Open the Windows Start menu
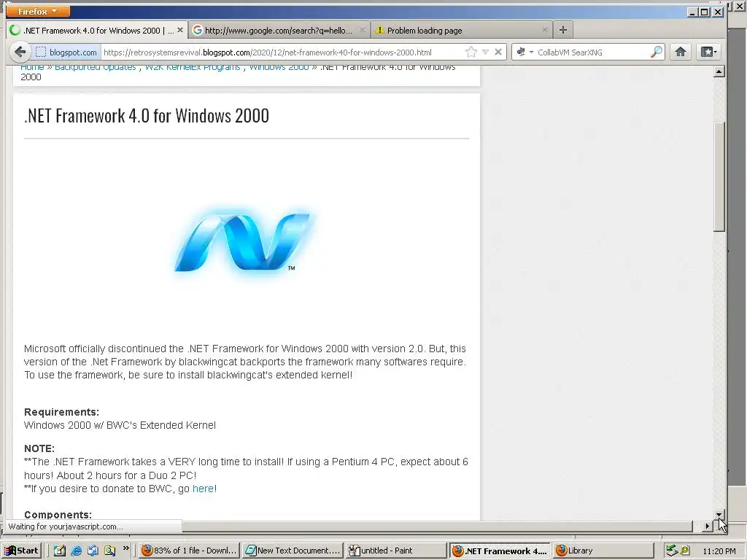This screenshot has height=560, width=747. 22,551
